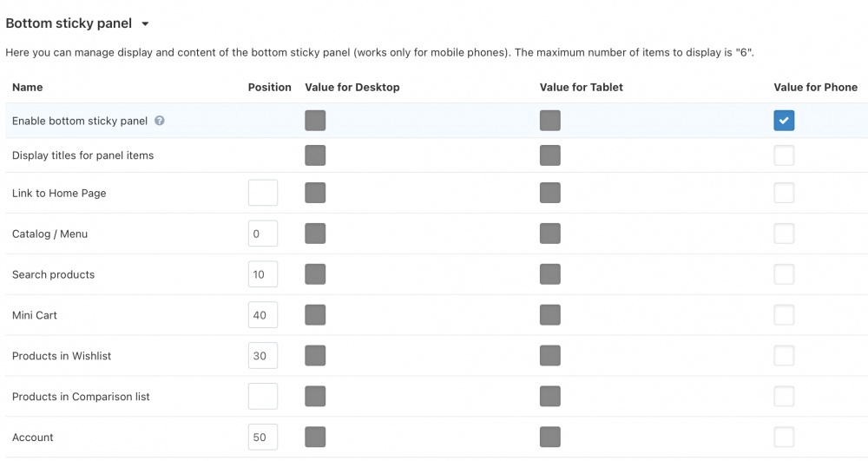Enable Link to Home Page for Phone
The height and width of the screenshot is (461, 868).
click(x=784, y=193)
